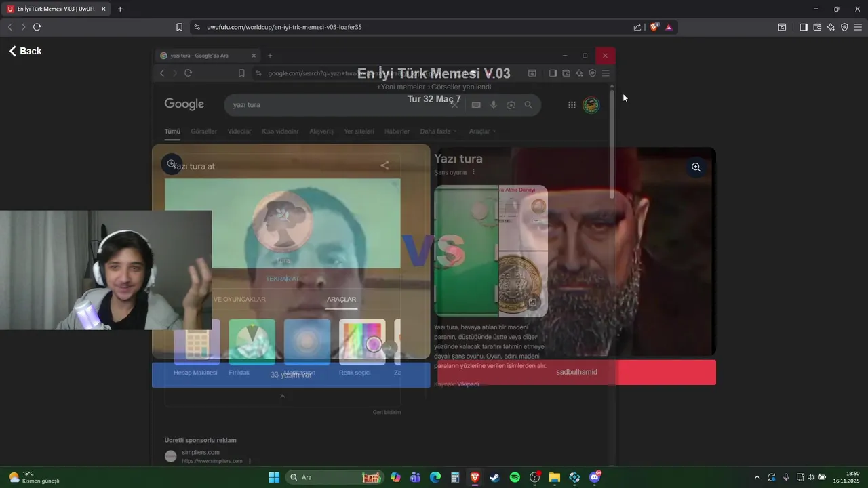Open the weather widget Kısmen güneşli
The width and height of the screenshot is (868, 488).
[34, 477]
